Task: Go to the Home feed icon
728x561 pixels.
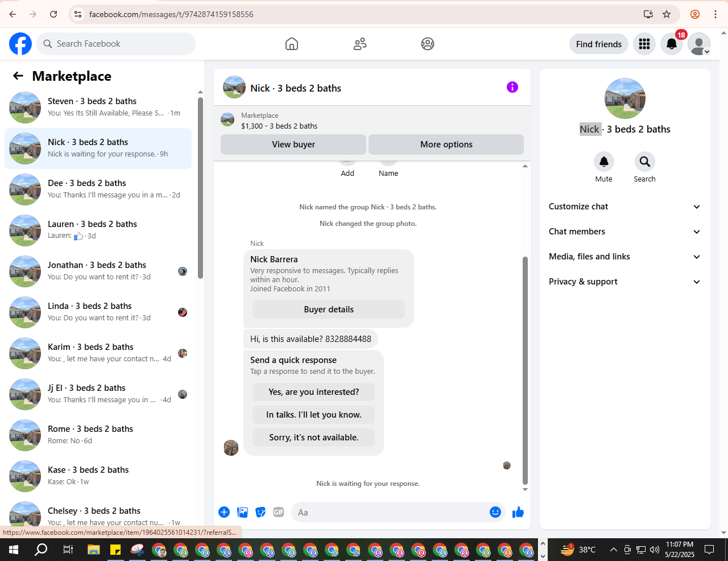Action: coord(292,44)
